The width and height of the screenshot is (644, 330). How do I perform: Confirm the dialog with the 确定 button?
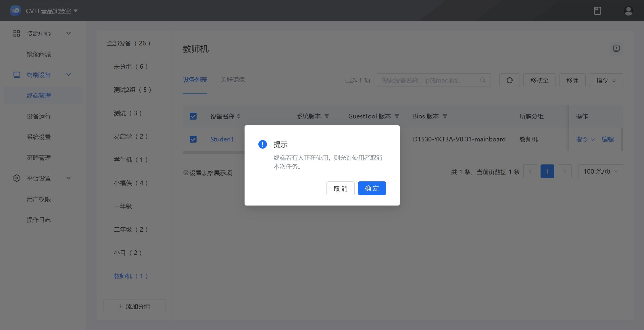[372, 188]
